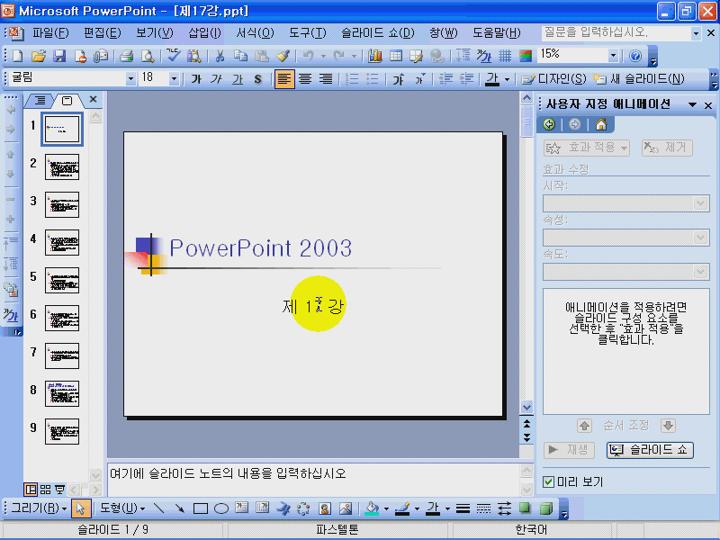This screenshot has width=720, height=540.
Task: Click the Select Objects pointer tool
Action: coord(81,508)
